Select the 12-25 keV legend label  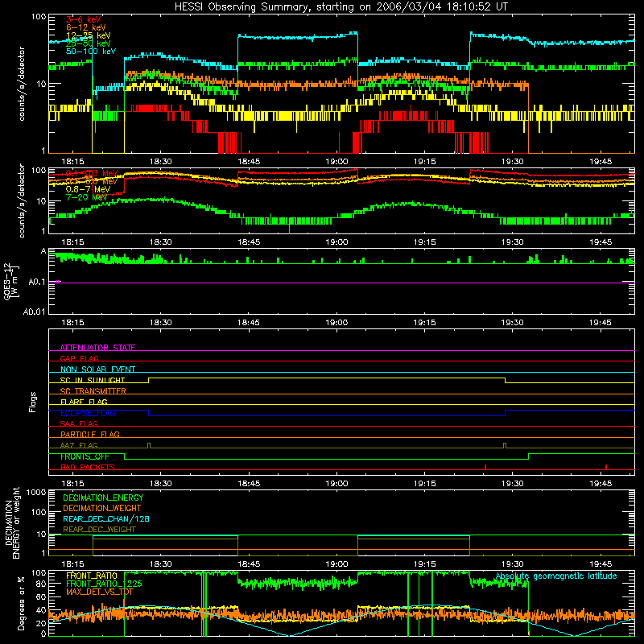[x=88, y=35]
